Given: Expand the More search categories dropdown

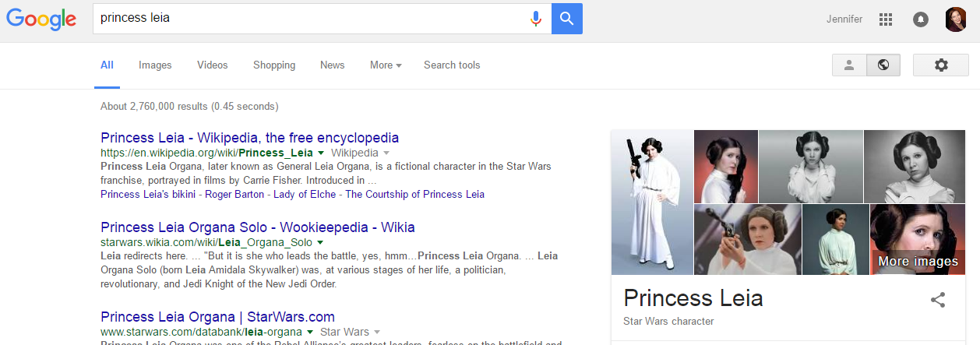Looking at the screenshot, I should tap(386, 65).
